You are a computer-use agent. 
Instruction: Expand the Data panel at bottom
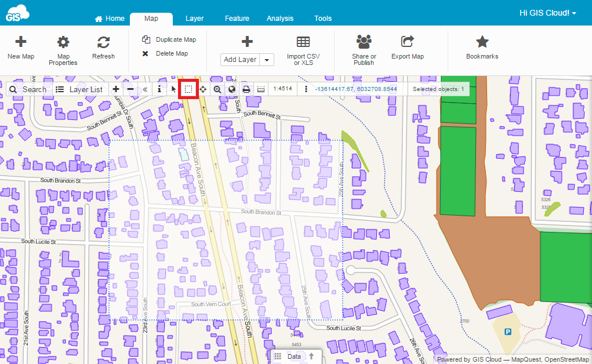(295, 356)
